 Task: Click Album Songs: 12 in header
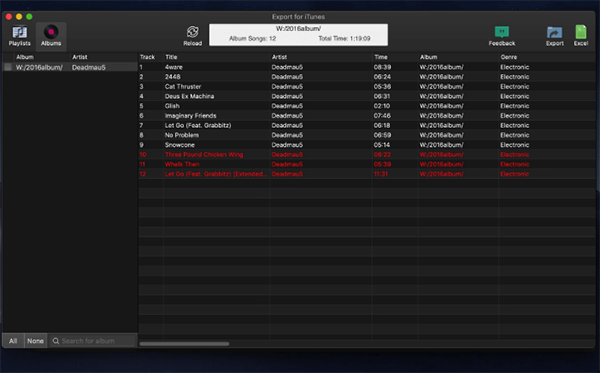[253, 39]
